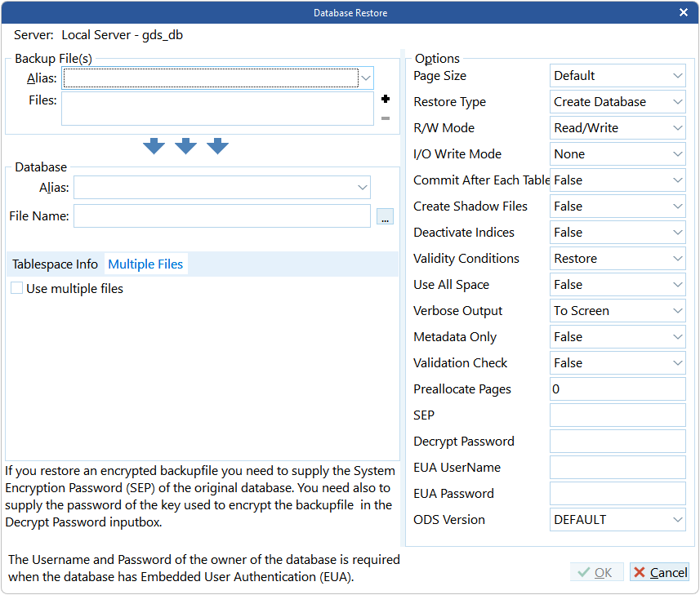Open the ellipsis browse button beside File Name
The width and height of the screenshot is (700, 595).
pos(385,216)
